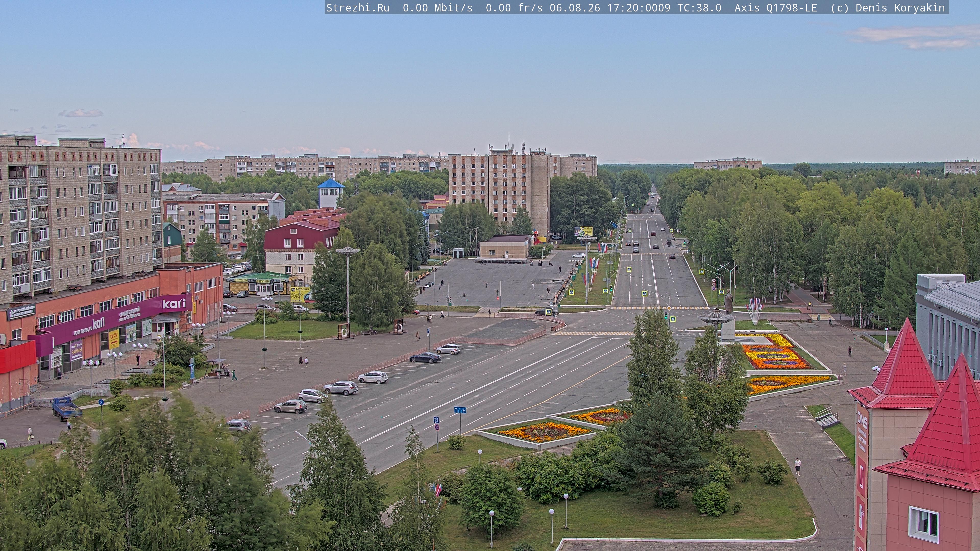The image size is (980, 551).
Task: Click the "0.00 Mbit/s" bitrate readout
Action: click(437, 8)
